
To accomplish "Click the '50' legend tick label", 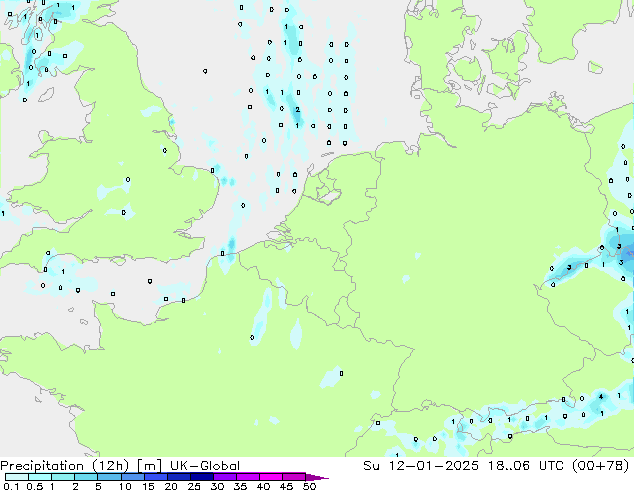I will 309,486.
